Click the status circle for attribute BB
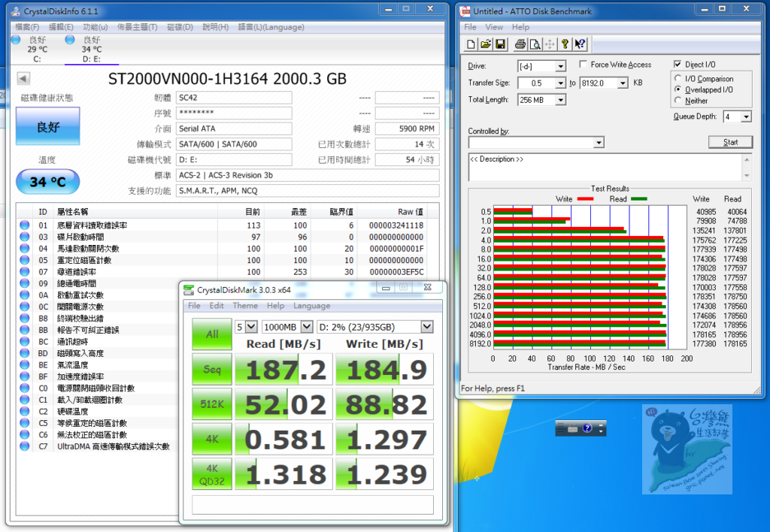770x532 pixels. (x=25, y=329)
